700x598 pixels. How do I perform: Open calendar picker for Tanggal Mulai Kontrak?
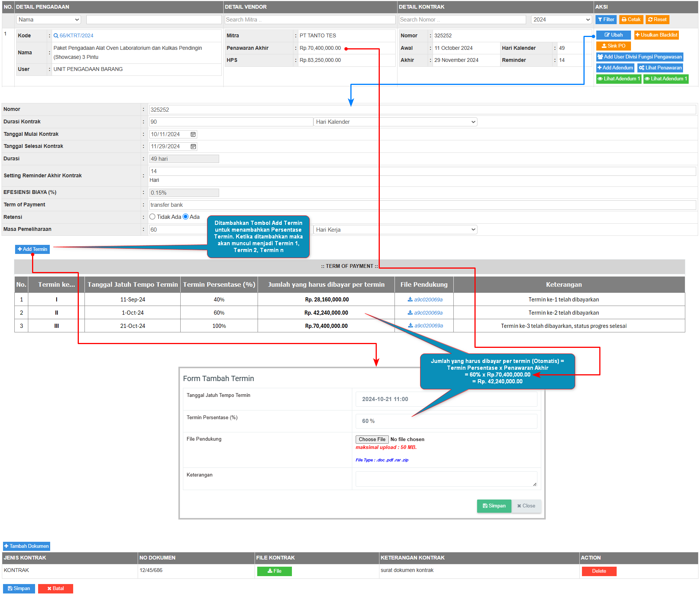click(x=193, y=134)
